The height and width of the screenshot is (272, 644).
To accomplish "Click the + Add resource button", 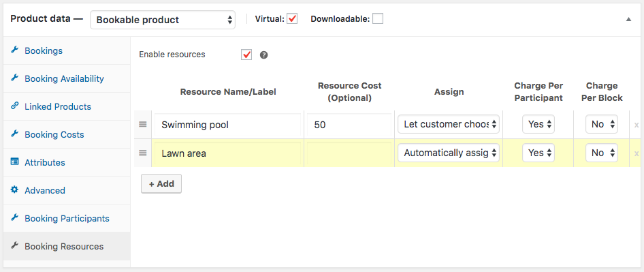I will click(161, 183).
